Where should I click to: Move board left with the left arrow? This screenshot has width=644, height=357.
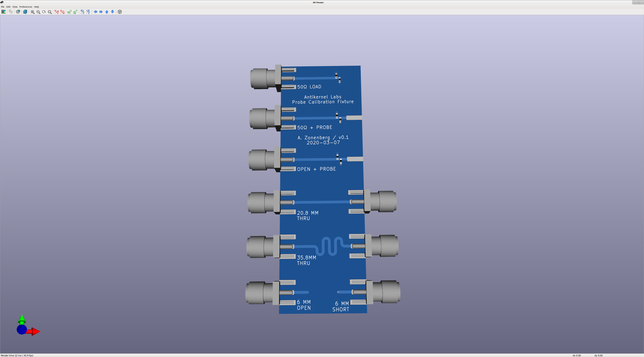click(x=95, y=12)
